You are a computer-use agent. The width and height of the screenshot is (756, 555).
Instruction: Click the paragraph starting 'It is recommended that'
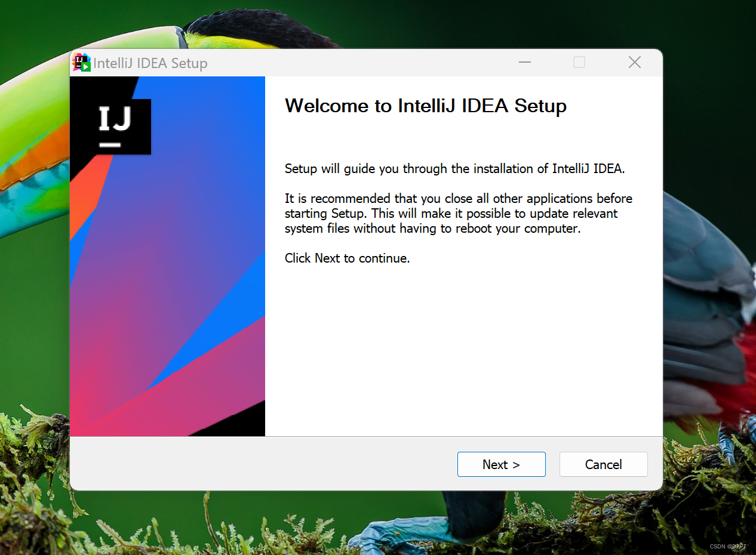[x=459, y=214]
